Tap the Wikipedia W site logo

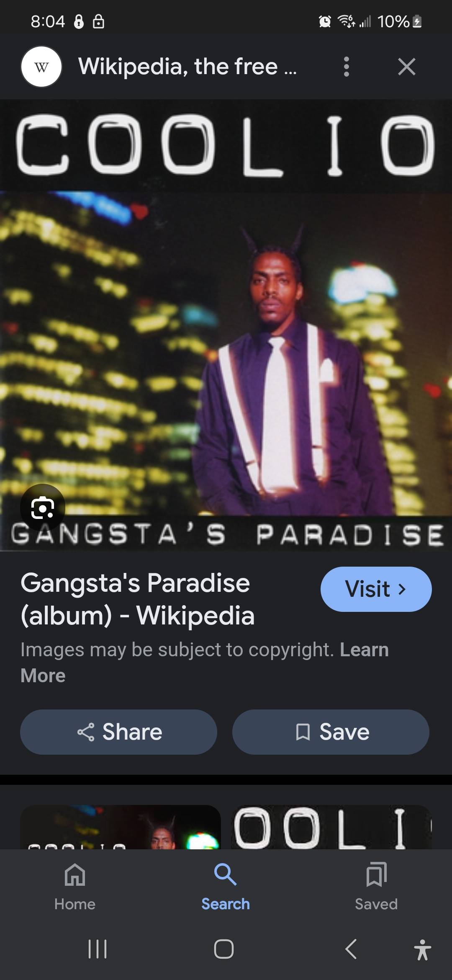tap(41, 67)
